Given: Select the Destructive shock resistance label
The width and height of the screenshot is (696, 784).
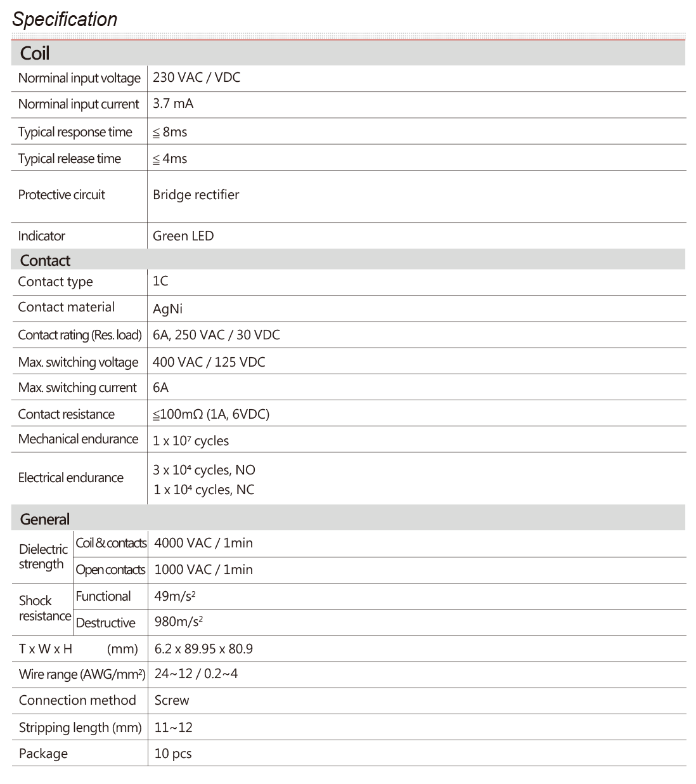Looking at the screenshot, I should (x=106, y=623).
